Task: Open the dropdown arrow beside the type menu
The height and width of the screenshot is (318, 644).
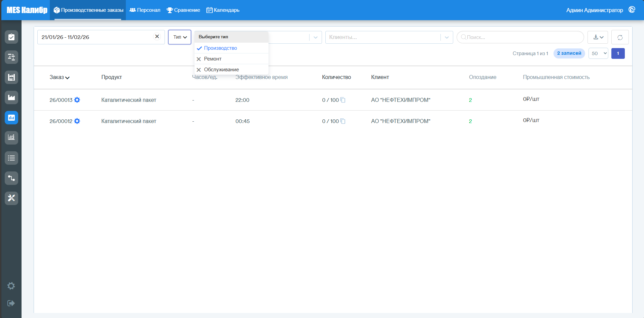Action: coord(316,37)
